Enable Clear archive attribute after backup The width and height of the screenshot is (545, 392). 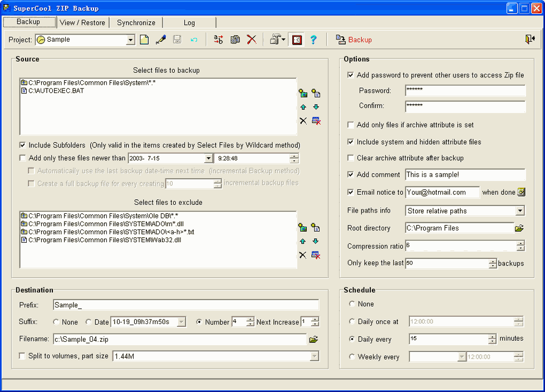[351, 158]
